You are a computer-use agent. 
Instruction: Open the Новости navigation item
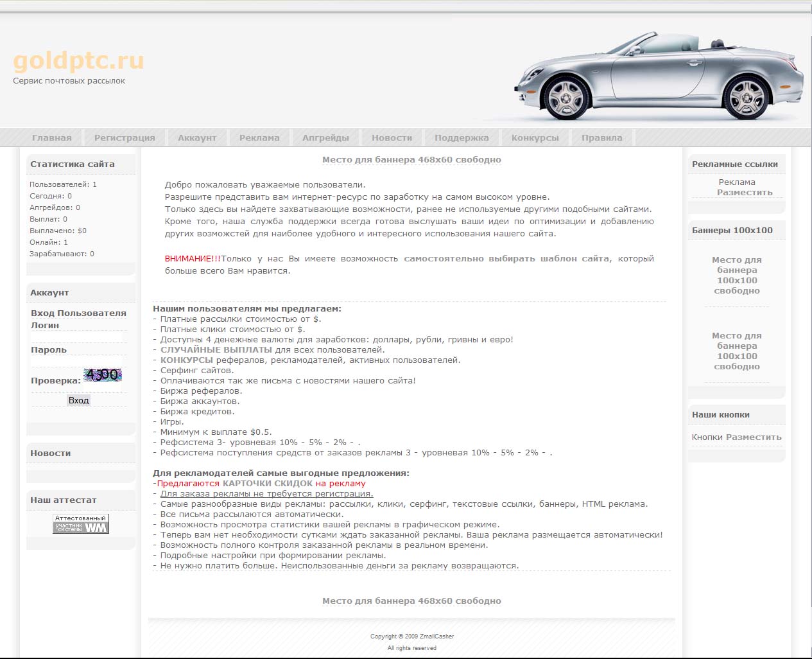pos(392,137)
